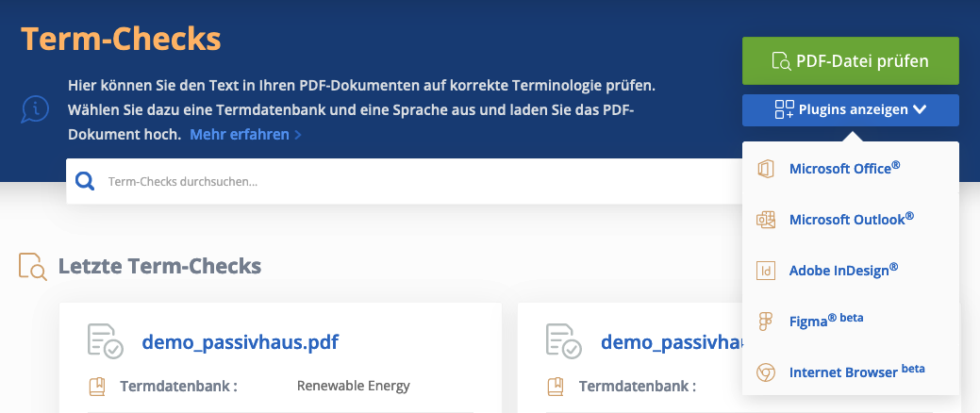Click the Internet Browser Chrome icon
The image size is (980, 413).
click(x=766, y=372)
